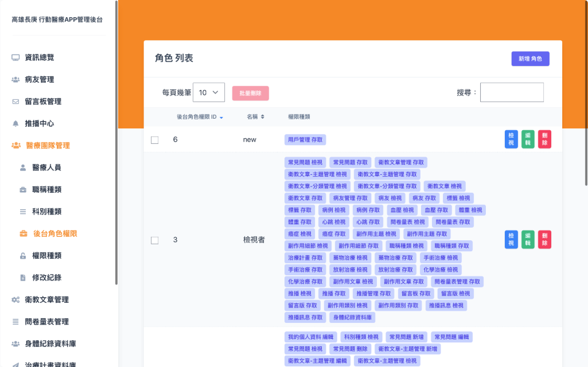Open the 每頁幾筆 page size dropdown
Viewport: 588px width, 367px height.
208,92
